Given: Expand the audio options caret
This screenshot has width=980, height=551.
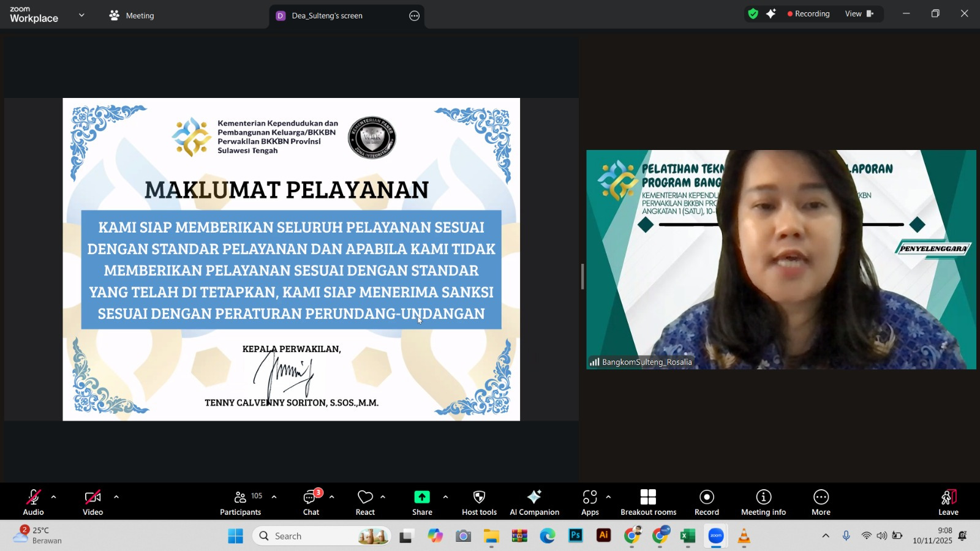Looking at the screenshot, I should click(53, 497).
